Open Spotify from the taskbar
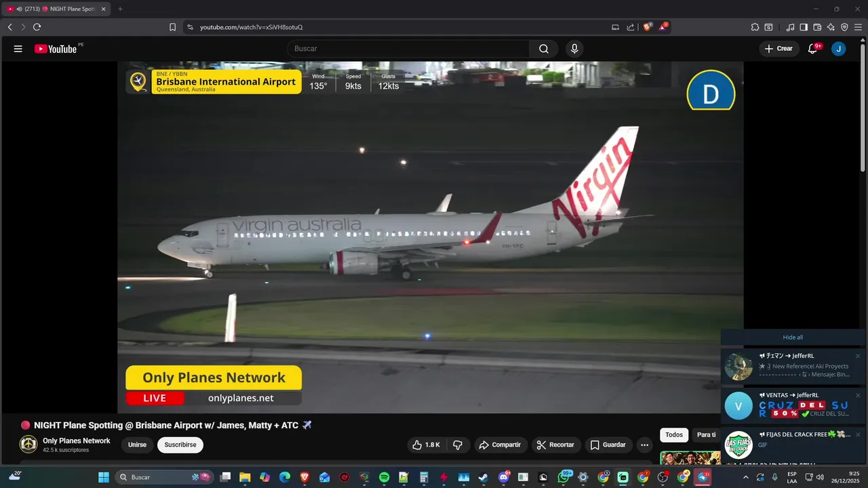This screenshot has width=868, height=488. pyautogui.click(x=384, y=477)
